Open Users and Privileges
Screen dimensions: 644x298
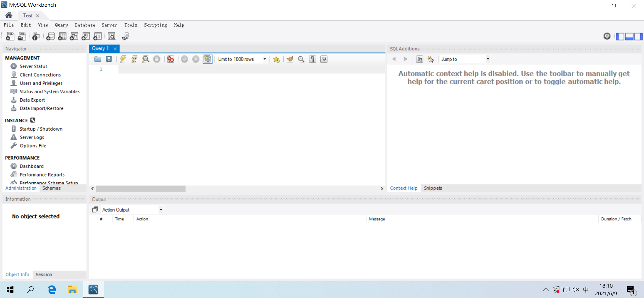coord(41,83)
